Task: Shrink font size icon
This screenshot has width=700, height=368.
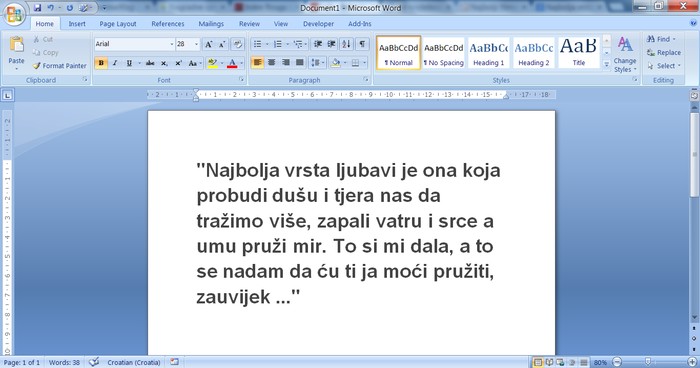Action: 222,44
